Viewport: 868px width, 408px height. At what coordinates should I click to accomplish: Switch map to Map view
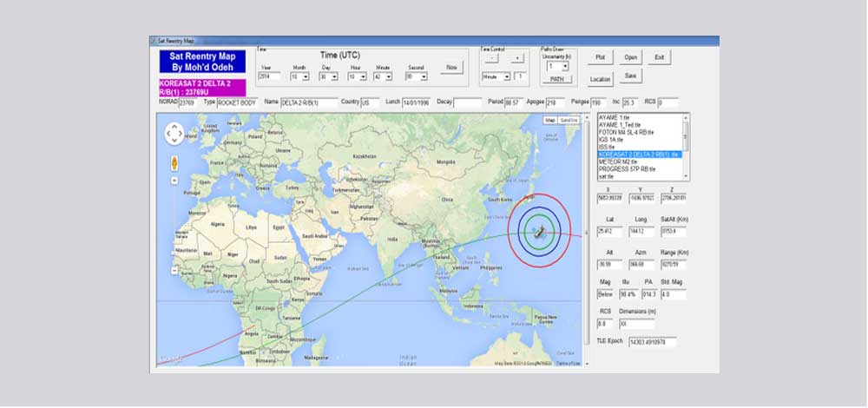click(550, 120)
